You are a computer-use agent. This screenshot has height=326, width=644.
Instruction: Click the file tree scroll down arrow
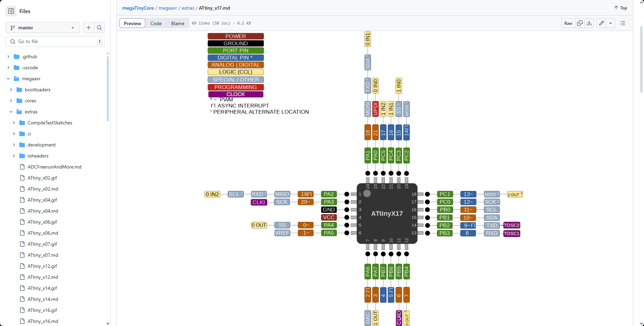(108, 323)
